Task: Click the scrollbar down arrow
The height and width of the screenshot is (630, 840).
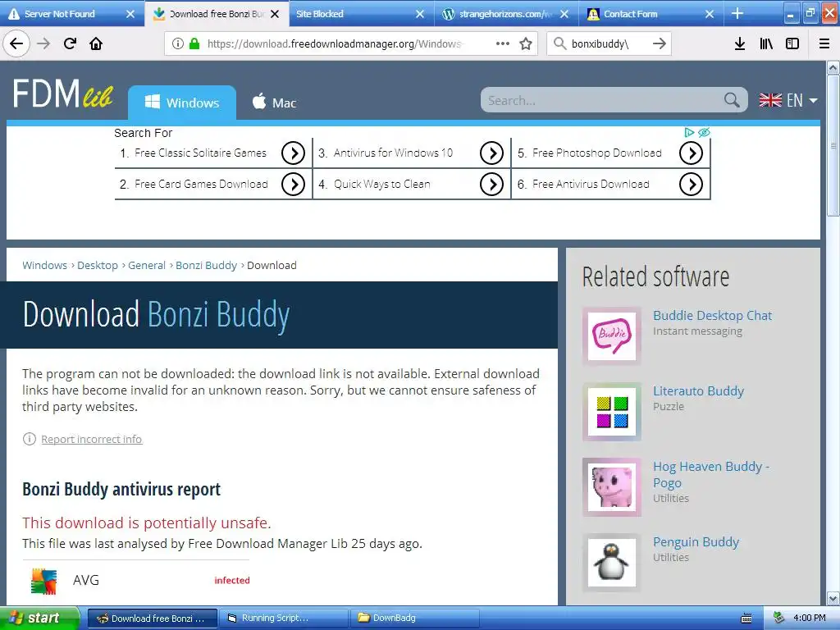Action: point(833,598)
